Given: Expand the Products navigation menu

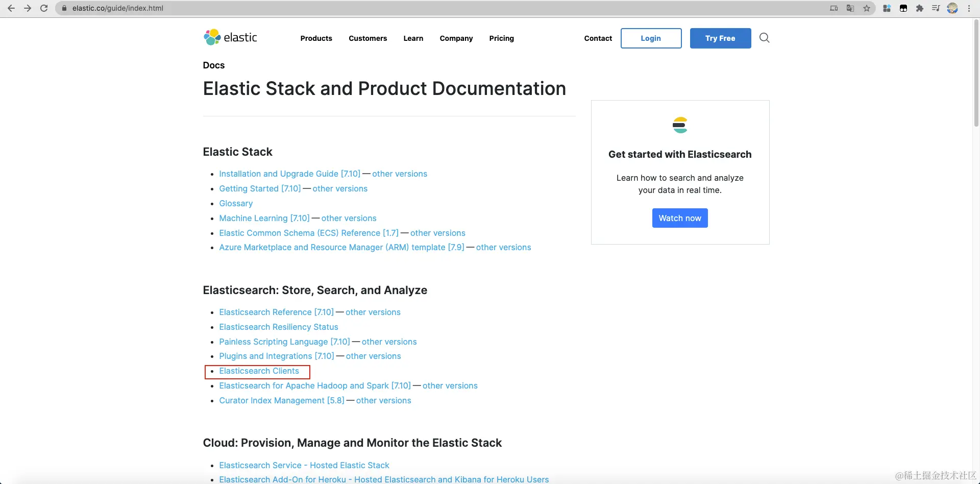Looking at the screenshot, I should [316, 38].
